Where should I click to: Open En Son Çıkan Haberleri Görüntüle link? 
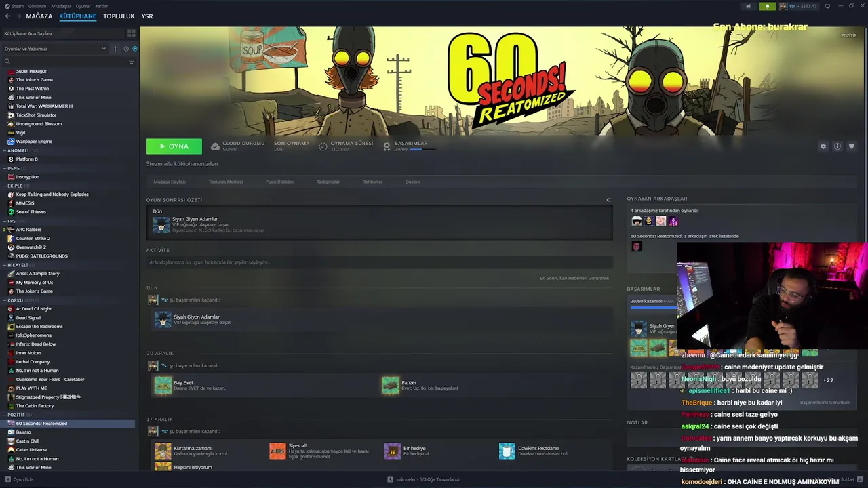(x=574, y=278)
